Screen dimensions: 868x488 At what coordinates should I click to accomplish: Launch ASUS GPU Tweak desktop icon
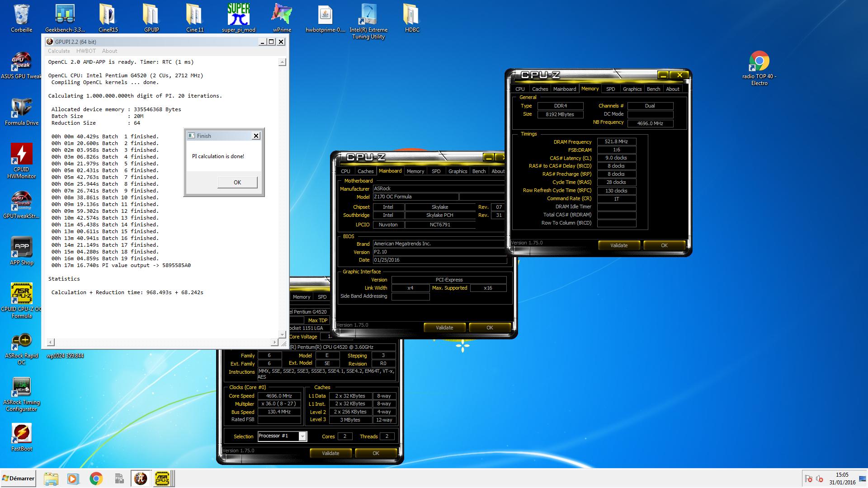tap(21, 66)
